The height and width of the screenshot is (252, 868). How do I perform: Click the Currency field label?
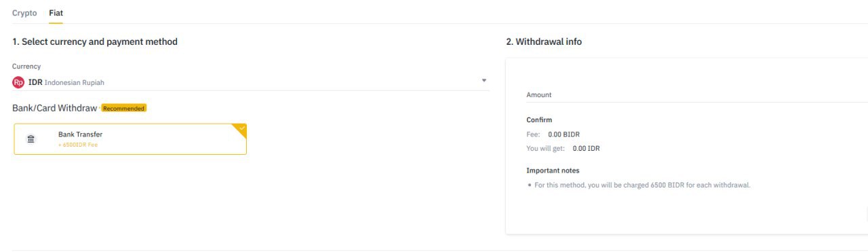(26, 67)
